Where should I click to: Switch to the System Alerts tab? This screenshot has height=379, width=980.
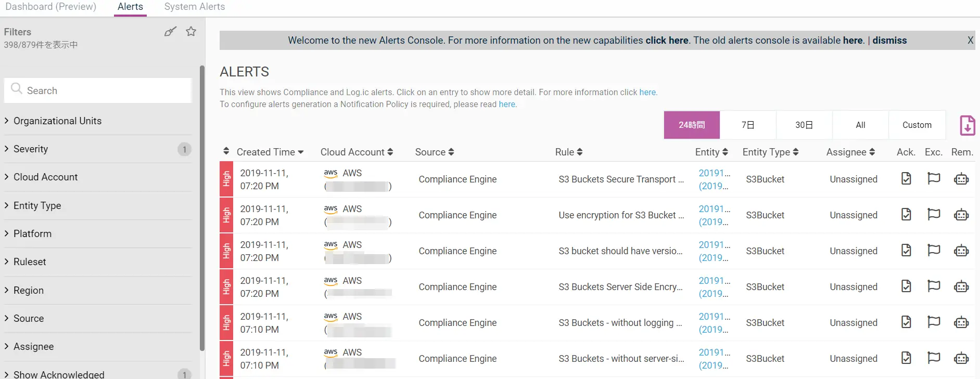pos(195,7)
